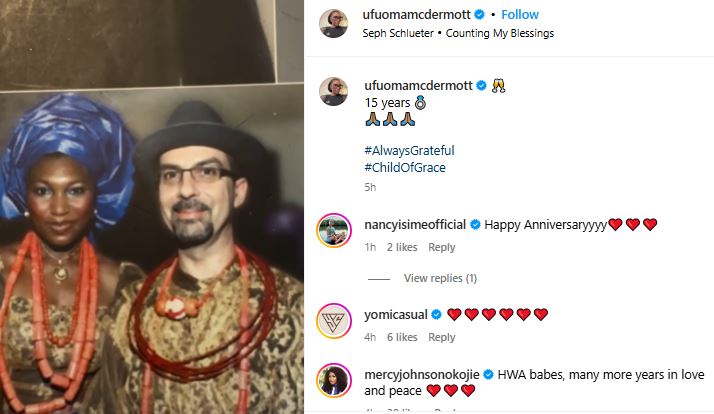Open the Seph Schlueter Counting My Blessings audio

click(x=458, y=33)
